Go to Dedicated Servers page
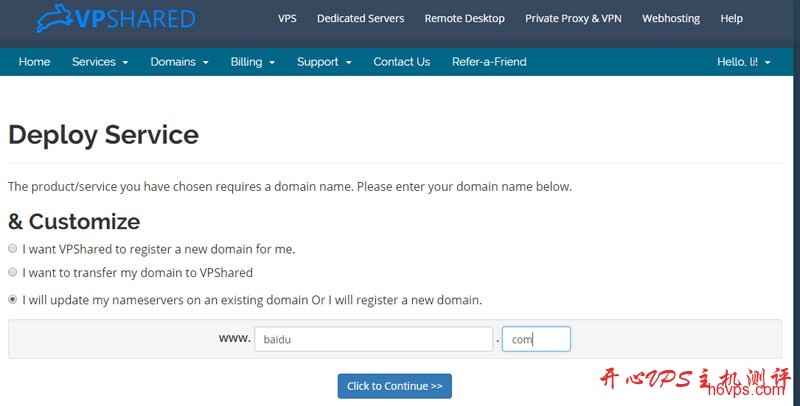 coord(360,19)
